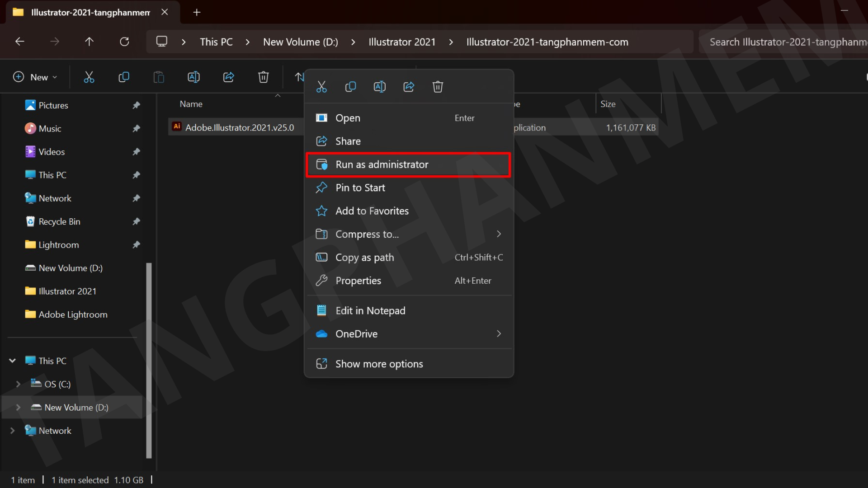Screen dimensions: 868x488
Task: Click the Sort icon in the toolbar
Action: (x=298, y=77)
